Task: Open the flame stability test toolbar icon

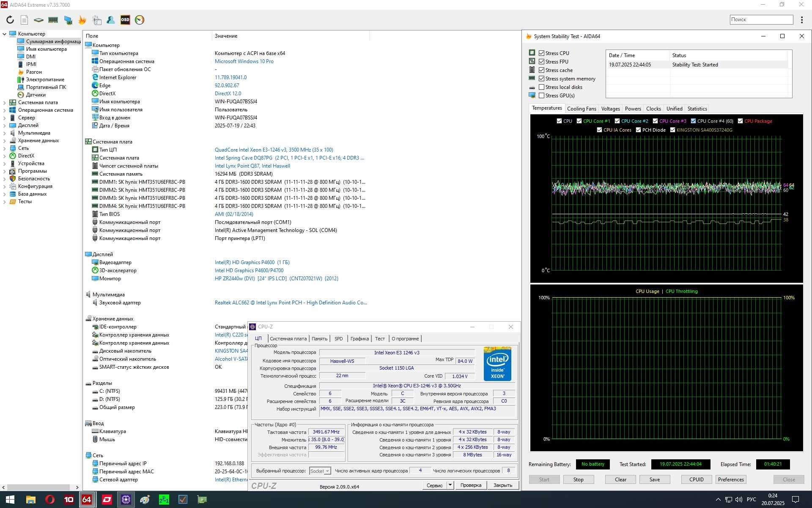Action: coord(82,20)
